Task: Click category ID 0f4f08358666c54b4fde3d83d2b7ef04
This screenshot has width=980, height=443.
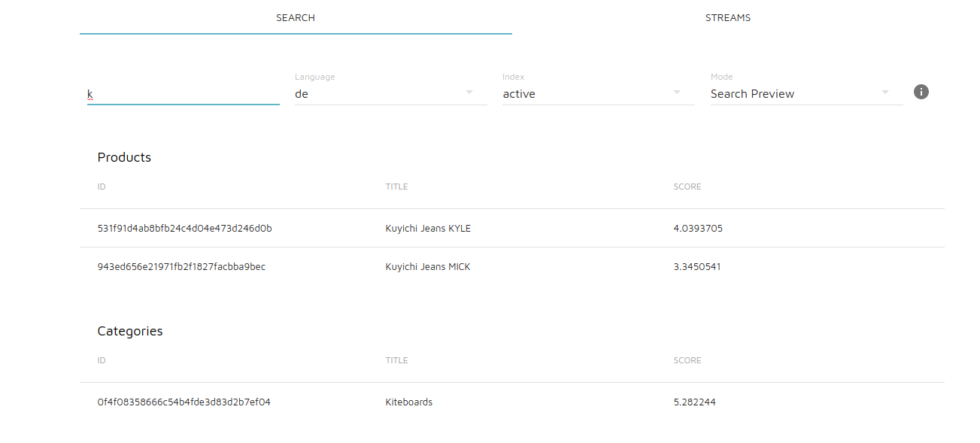Action: point(184,402)
